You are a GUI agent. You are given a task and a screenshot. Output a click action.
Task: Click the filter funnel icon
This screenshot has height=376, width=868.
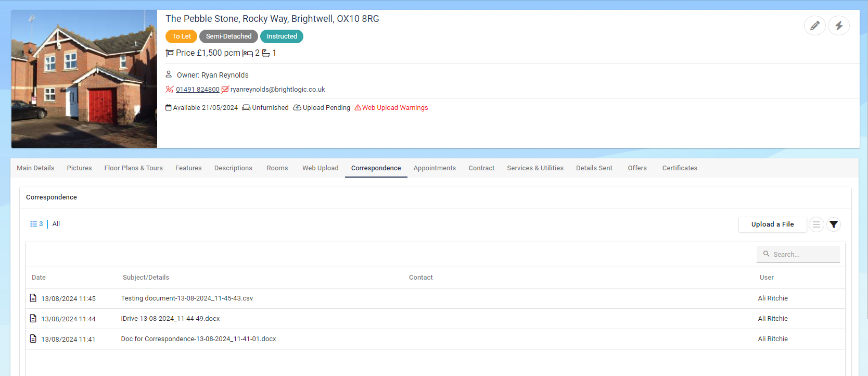[834, 224]
